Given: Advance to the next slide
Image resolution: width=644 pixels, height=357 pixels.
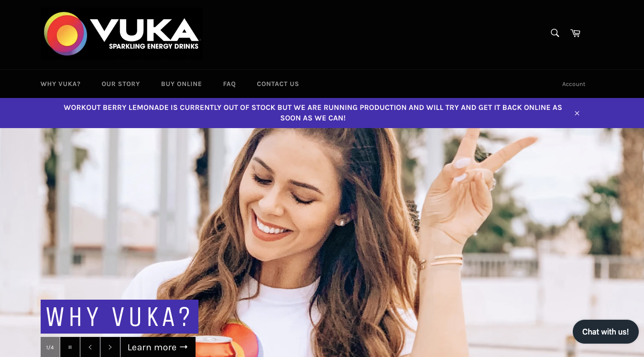Looking at the screenshot, I should tap(110, 347).
